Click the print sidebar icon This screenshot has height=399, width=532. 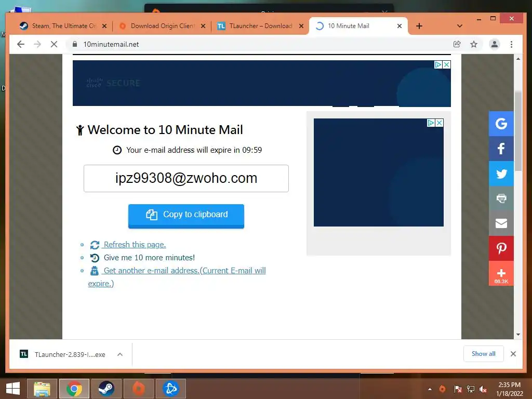click(501, 198)
